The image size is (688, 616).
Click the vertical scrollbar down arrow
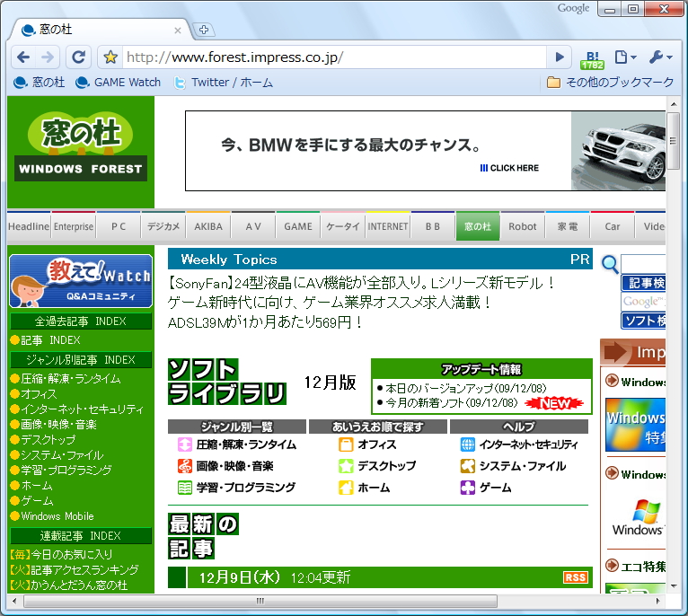click(674, 586)
